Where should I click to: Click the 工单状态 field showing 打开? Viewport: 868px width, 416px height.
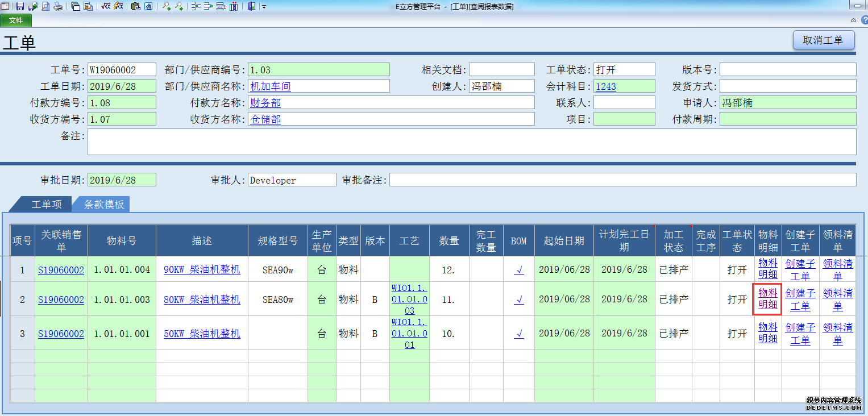click(624, 69)
